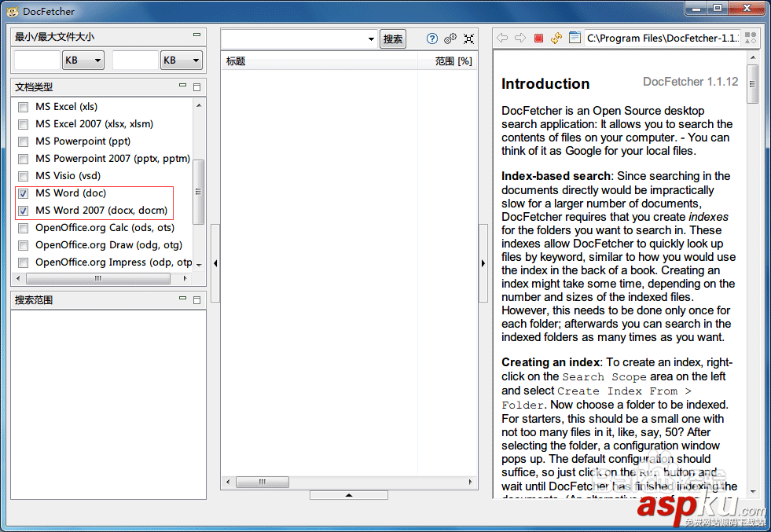
Task: Click the 搜索 search button
Action: coord(392,38)
